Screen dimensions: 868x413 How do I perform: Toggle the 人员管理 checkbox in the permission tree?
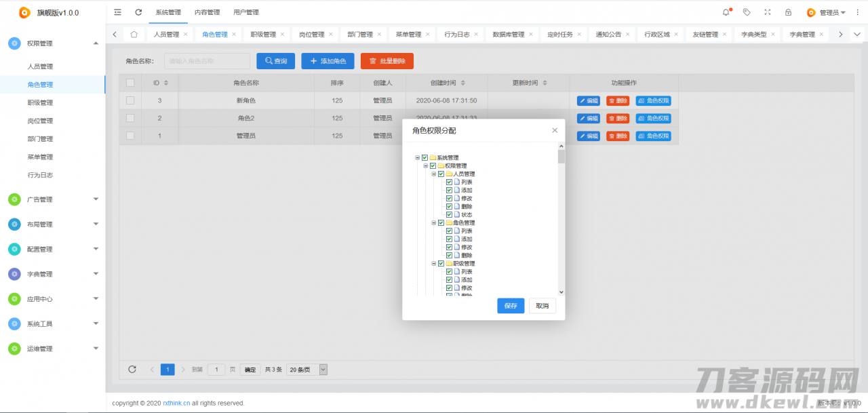point(441,174)
